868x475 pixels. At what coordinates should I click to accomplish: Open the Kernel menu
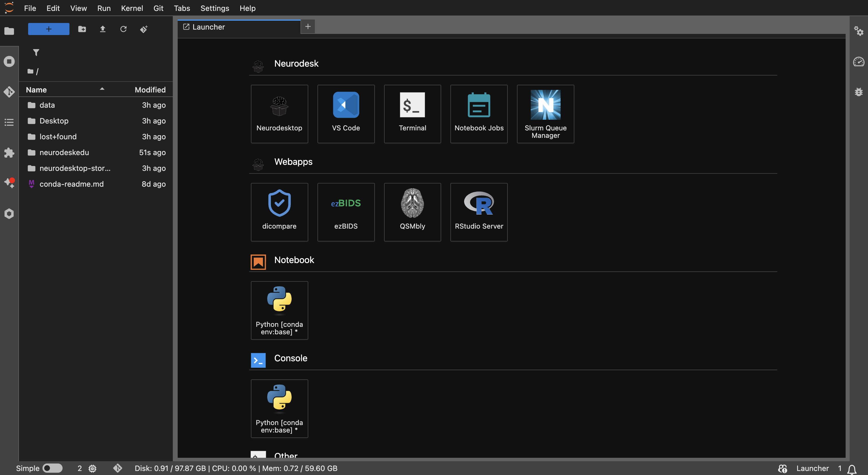click(132, 8)
